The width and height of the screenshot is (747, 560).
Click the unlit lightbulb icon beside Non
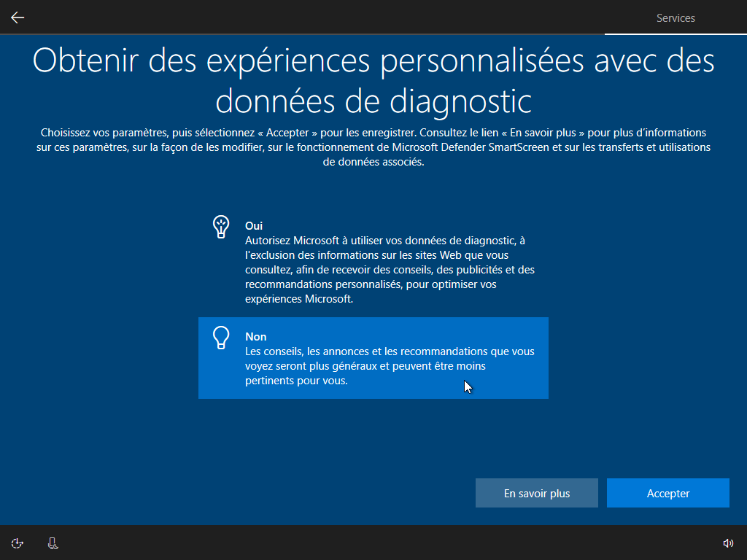[x=220, y=338]
